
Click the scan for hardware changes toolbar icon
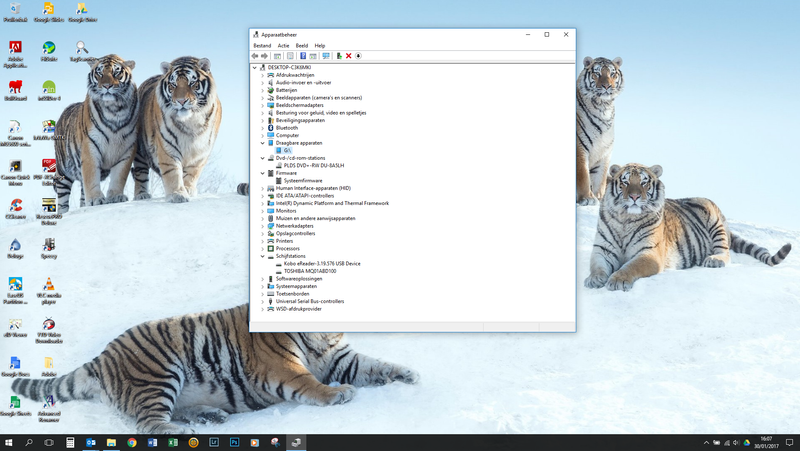(326, 56)
